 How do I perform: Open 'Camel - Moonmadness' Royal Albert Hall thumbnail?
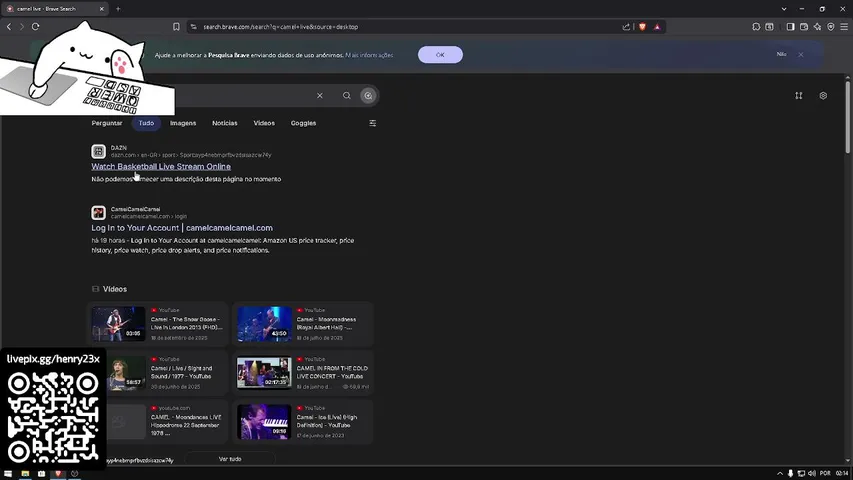coord(264,324)
